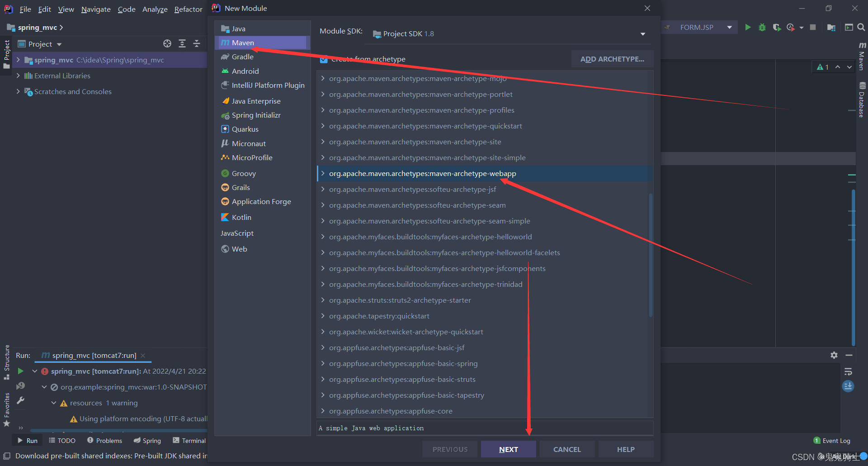Image resolution: width=868 pixels, height=466 pixels.
Task: Select Spring Initializr module type
Action: [x=262, y=115]
